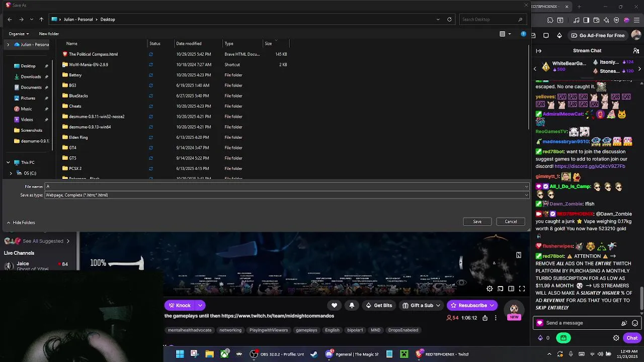Select Elden Ring folder row
This screenshot has width=644, height=362.
click(x=78, y=137)
